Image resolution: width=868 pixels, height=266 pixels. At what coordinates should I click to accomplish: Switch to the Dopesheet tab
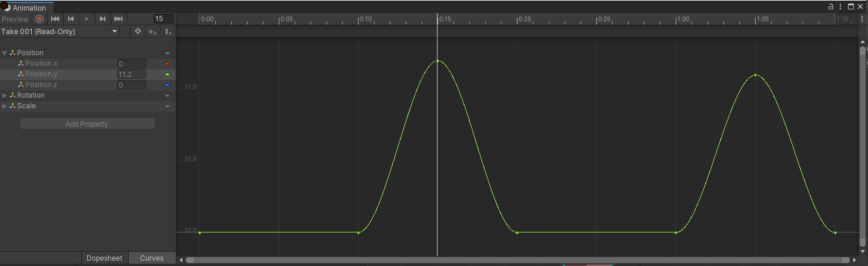105,258
